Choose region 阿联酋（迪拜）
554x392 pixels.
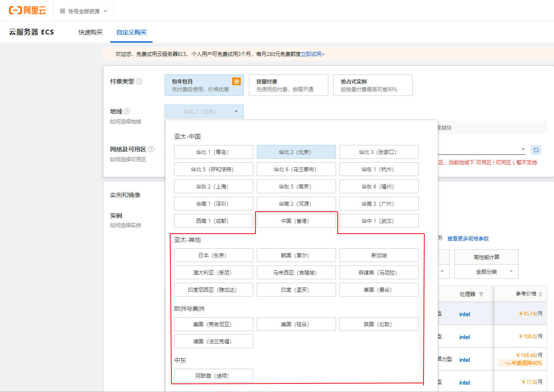point(214,376)
